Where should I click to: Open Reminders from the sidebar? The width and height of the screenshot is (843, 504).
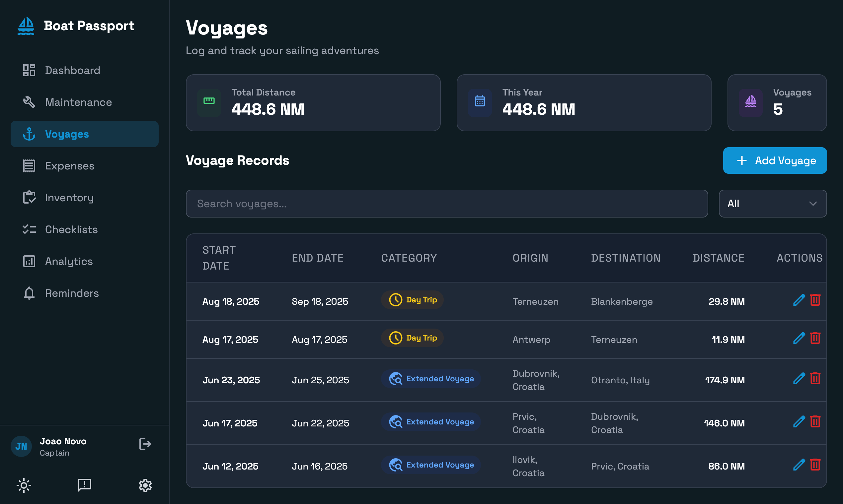click(72, 293)
